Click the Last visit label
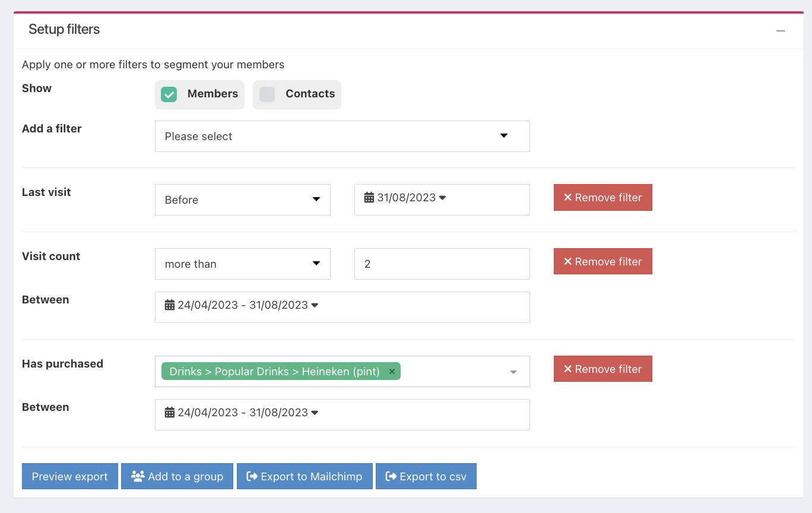The width and height of the screenshot is (812, 513). [x=46, y=192]
